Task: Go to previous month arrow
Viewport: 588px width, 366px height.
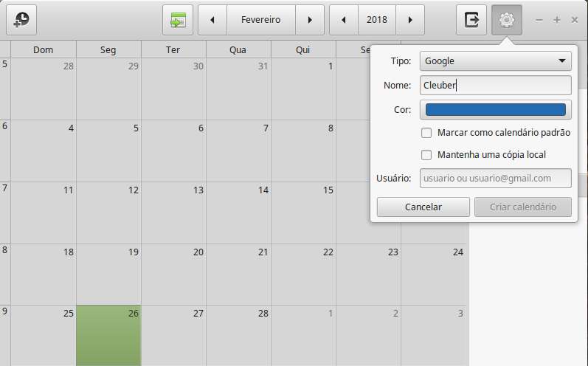Action: click(213, 20)
